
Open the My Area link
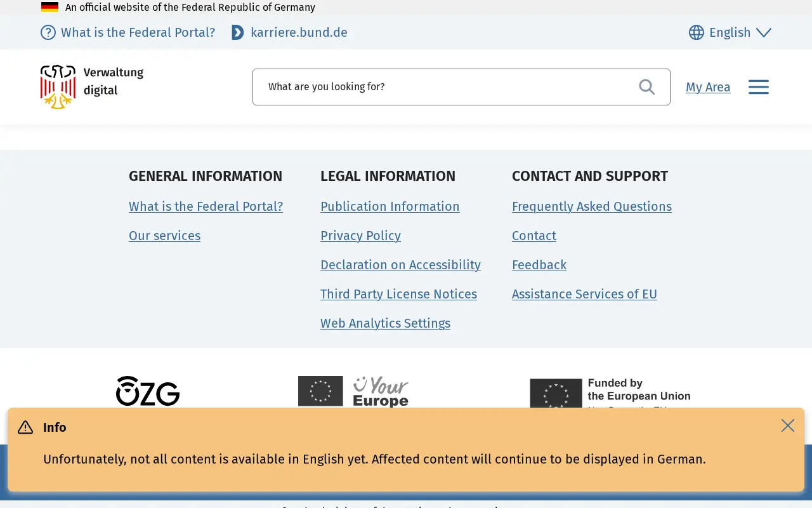point(708,87)
